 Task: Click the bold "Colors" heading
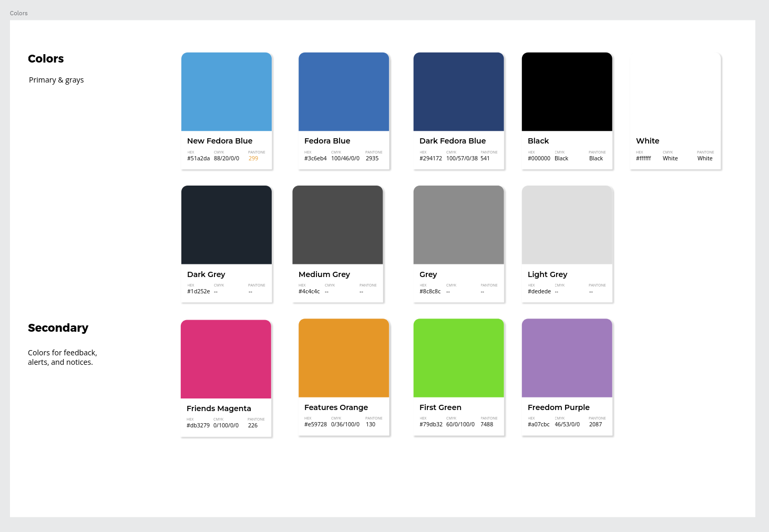[x=46, y=59]
